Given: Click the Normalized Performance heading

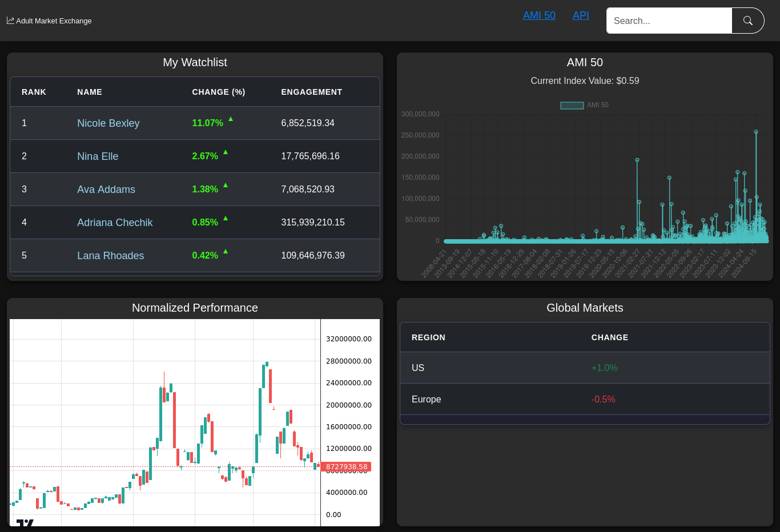Looking at the screenshot, I should [x=195, y=308].
